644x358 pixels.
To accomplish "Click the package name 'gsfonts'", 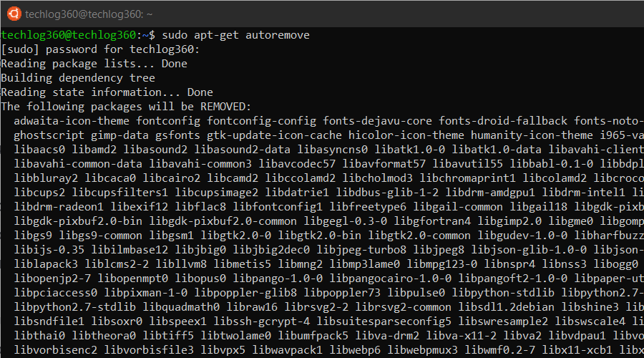I will (177, 135).
